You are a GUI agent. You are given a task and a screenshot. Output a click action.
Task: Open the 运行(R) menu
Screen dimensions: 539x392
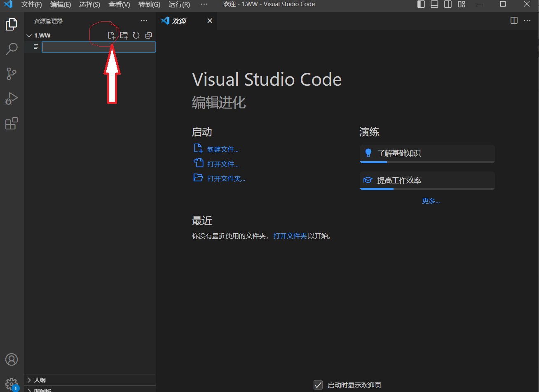click(x=179, y=4)
